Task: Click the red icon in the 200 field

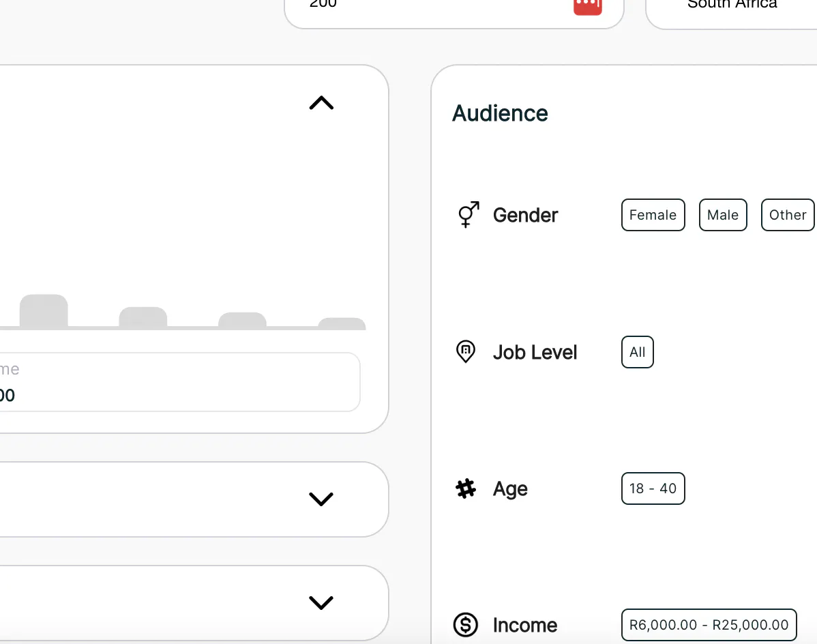Action: coord(587,6)
